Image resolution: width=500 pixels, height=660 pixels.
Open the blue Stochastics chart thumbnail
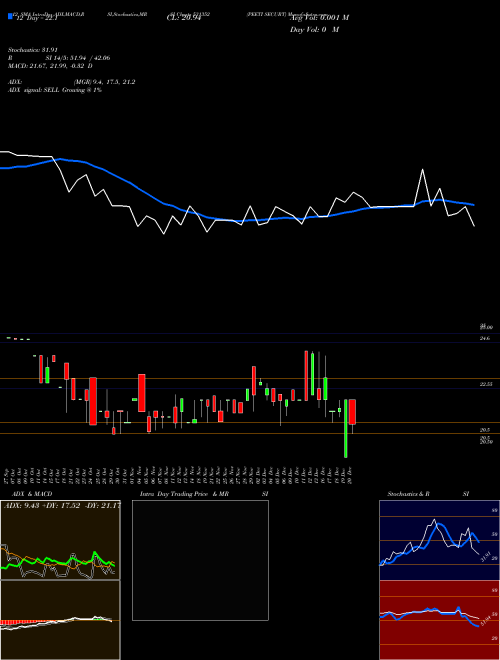click(x=439, y=540)
